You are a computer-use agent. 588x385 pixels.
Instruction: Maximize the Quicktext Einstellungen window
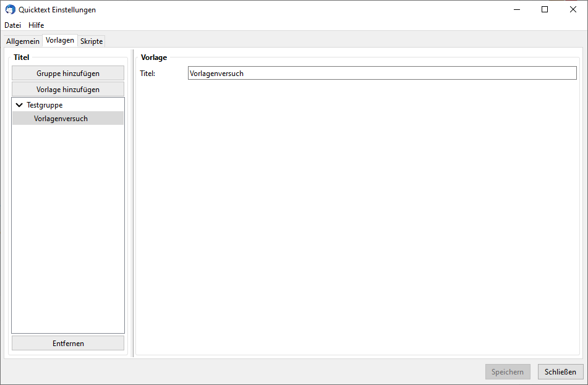[x=545, y=10]
